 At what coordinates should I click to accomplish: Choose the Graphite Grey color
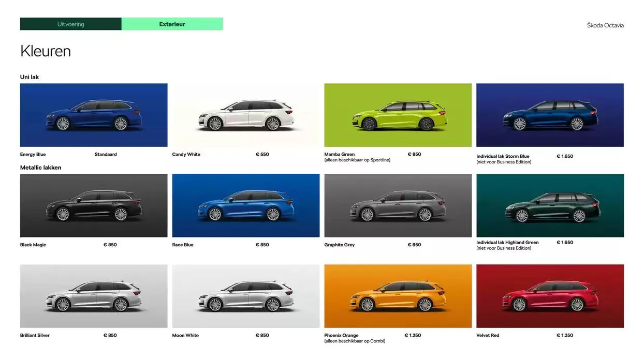(x=398, y=205)
